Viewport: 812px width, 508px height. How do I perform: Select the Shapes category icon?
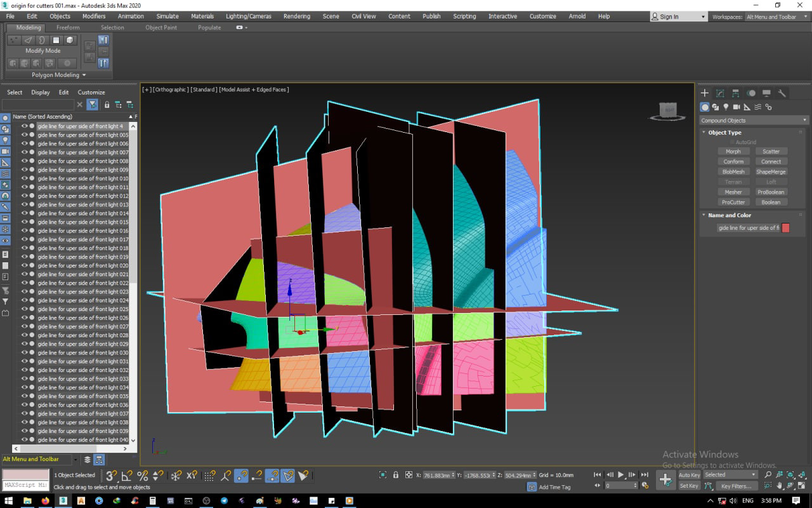pyautogui.click(x=716, y=107)
